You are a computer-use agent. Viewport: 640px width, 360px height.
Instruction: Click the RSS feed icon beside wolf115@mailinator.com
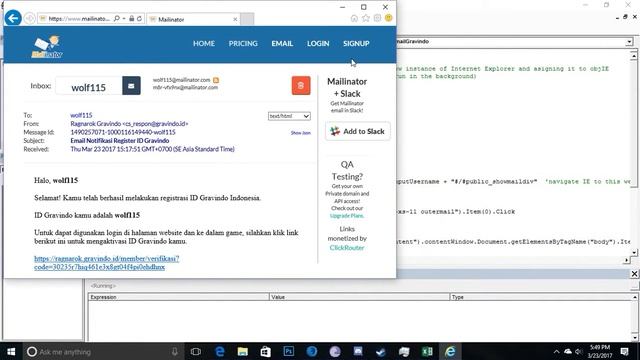[x=216, y=80]
